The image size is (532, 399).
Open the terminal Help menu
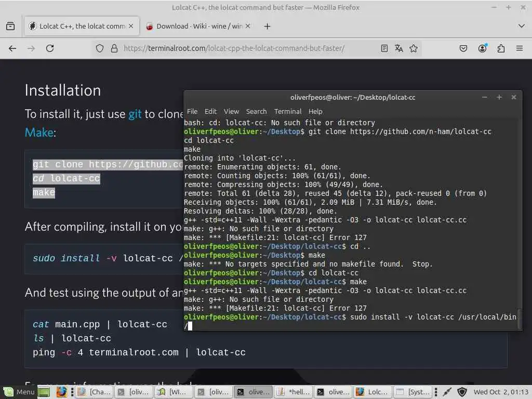315,111
